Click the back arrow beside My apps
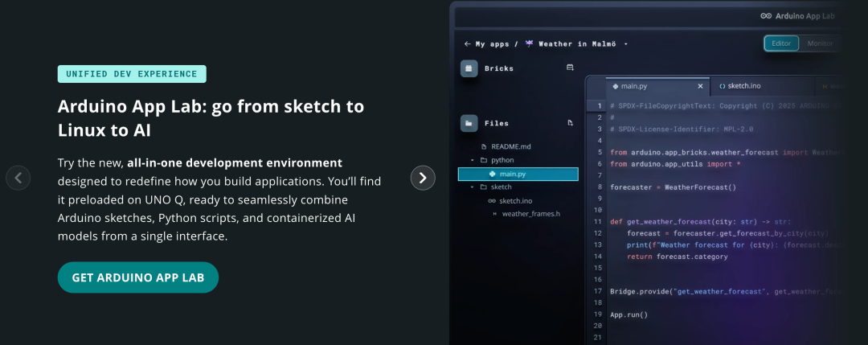Image resolution: width=868 pixels, height=345 pixels. (467, 43)
